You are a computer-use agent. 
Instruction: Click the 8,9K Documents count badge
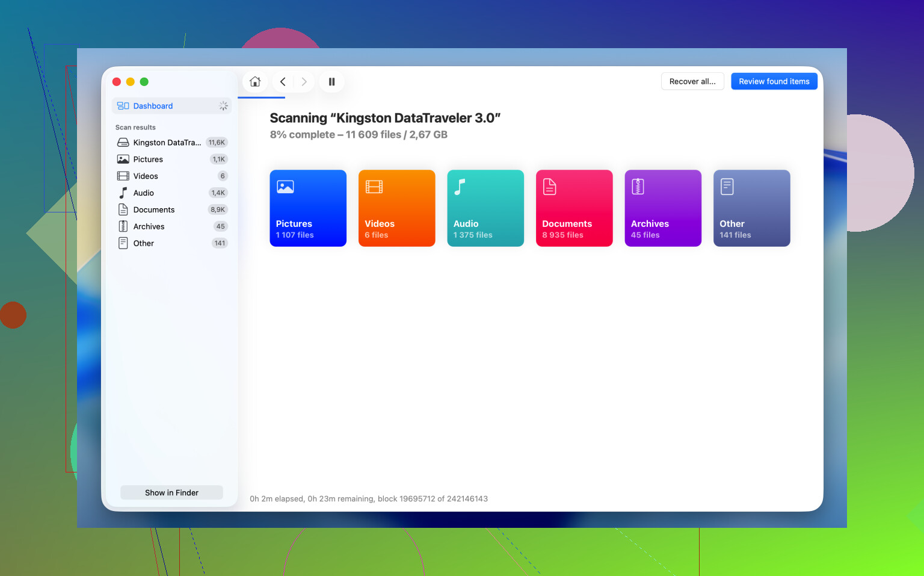pyautogui.click(x=217, y=209)
